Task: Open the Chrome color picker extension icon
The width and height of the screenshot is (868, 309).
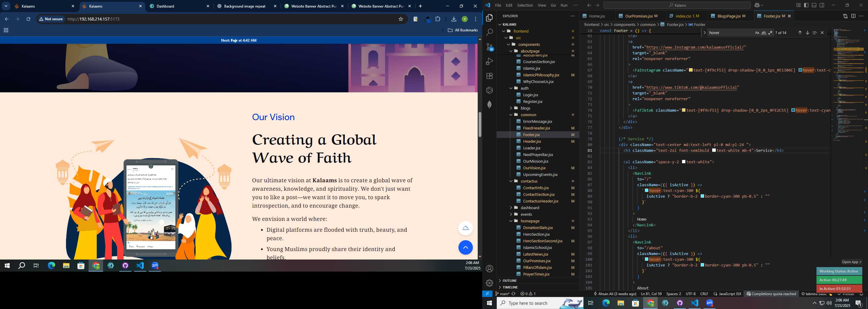Action: [x=427, y=19]
